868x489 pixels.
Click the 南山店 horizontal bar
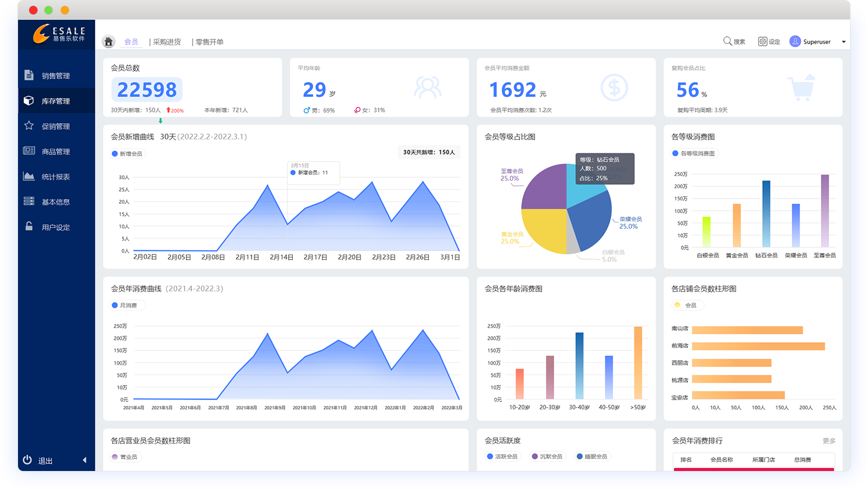click(747, 330)
